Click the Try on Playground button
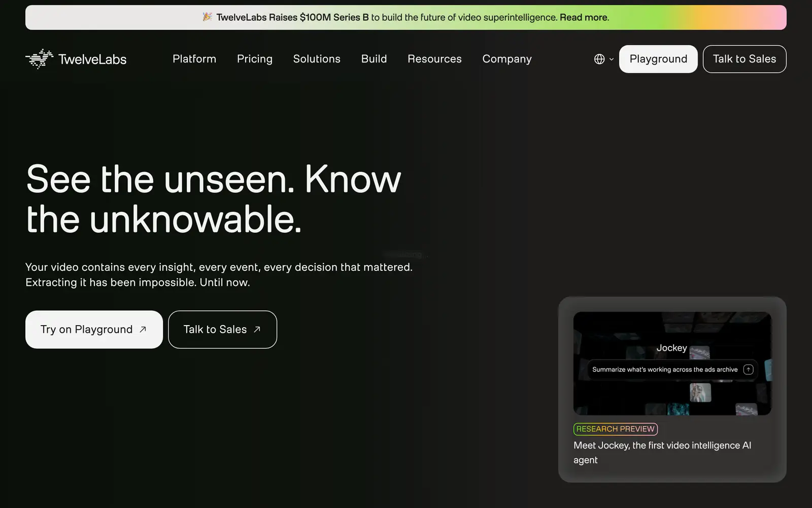 [94, 330]
